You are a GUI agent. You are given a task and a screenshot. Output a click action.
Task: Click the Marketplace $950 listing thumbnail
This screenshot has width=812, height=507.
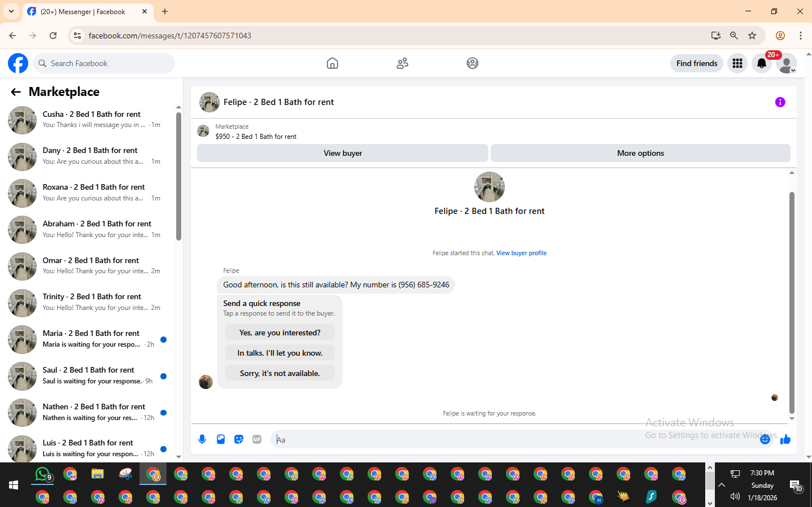point(203,131)
